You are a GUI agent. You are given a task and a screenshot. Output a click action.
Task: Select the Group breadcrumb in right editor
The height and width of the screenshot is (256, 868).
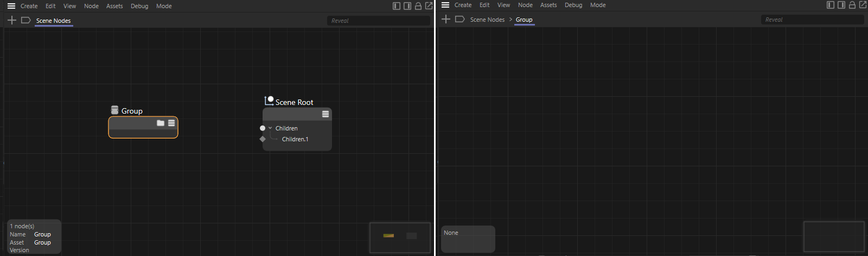(x=524, y=20)
